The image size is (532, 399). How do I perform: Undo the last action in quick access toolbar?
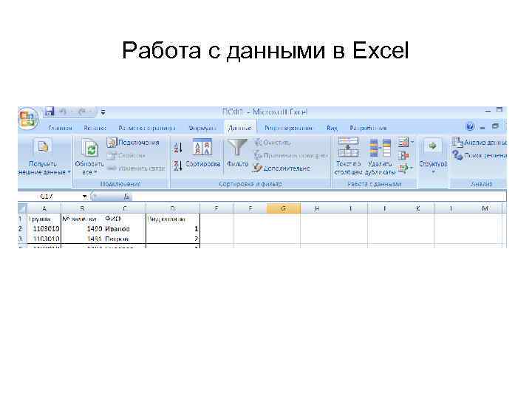[63, 112]
